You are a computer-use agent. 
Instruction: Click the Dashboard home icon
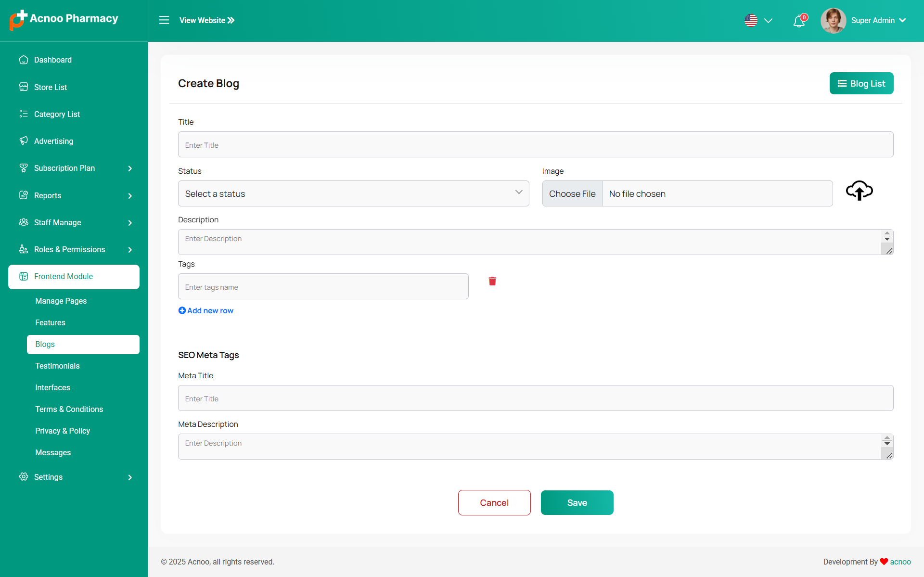[x=24, y=60]
